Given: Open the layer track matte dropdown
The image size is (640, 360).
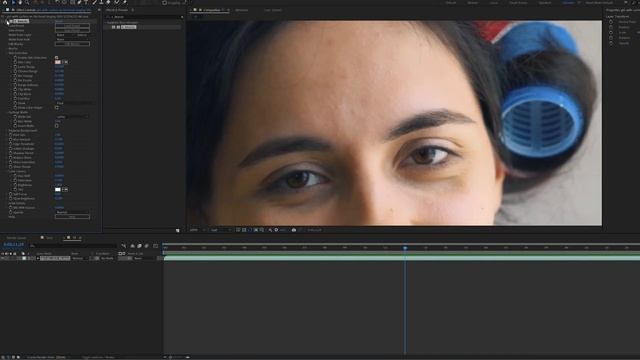Looking at the screenshot, I should click(108, 258).
